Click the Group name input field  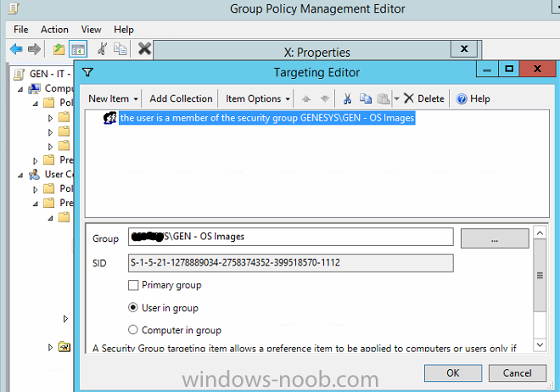pos(290,238)
